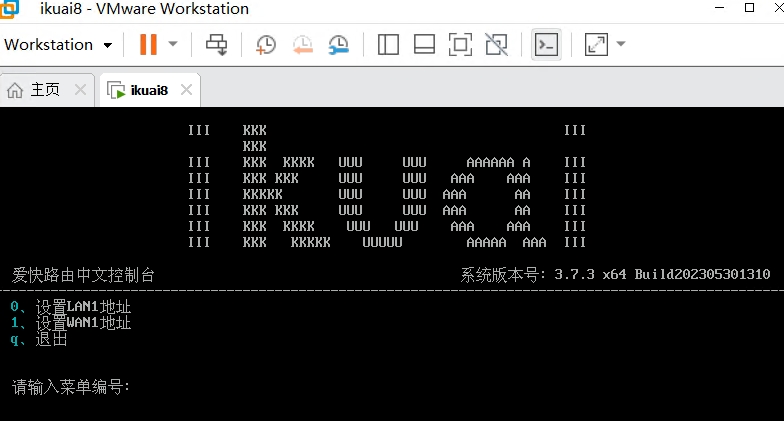784x421 pixels.
Task: Click the VMware app icon in title bar
Action: [x=9, y=9]
